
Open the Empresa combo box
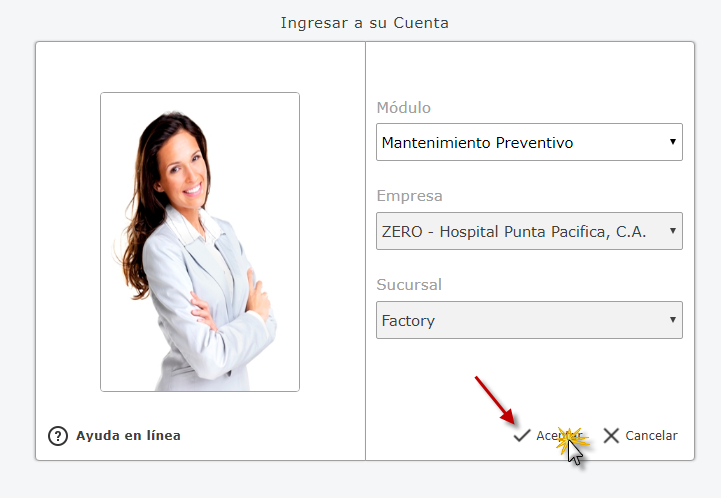tap(529, 231)
